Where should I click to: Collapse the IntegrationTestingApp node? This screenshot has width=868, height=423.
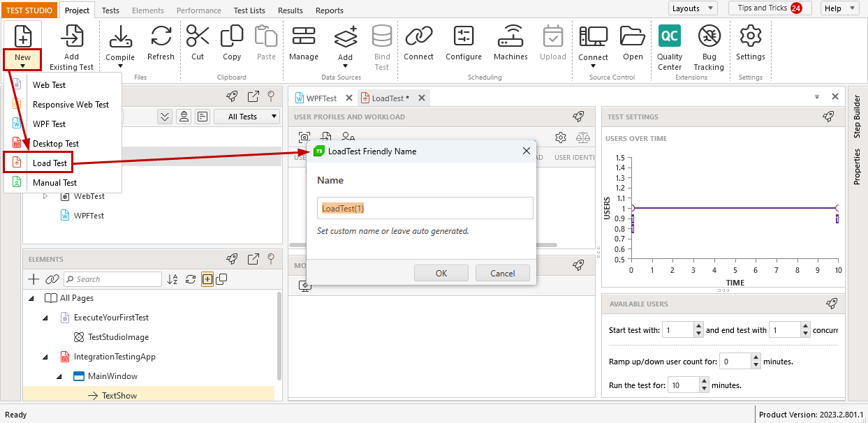pyautogui.click(x=45, y=357)
